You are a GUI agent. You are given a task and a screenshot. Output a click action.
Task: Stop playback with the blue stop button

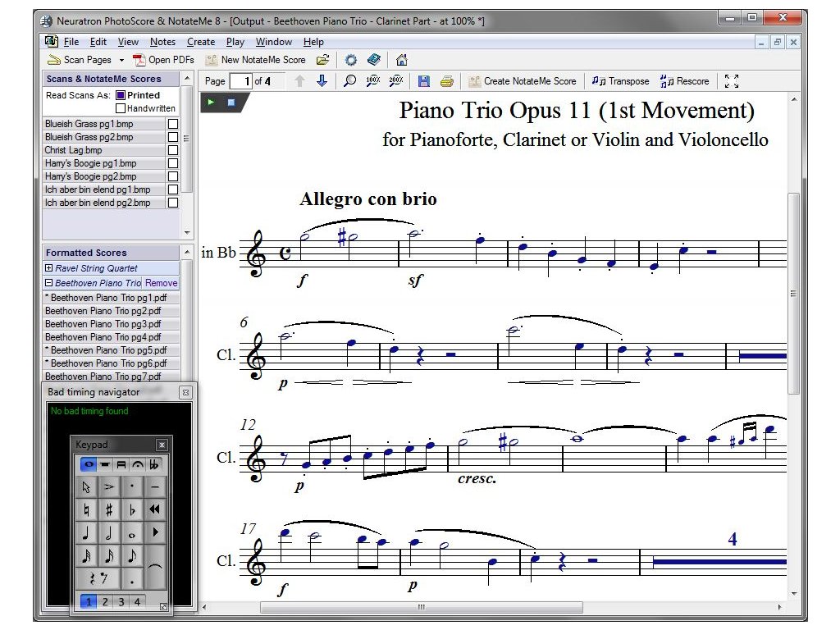pyautogui.click(x=231, y=102)
